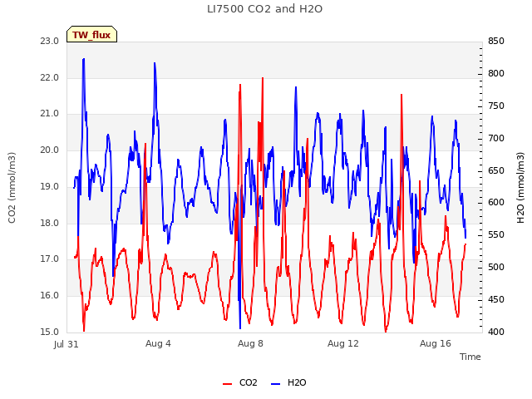Click the 23.0 left axis value
The width and height of the screenshot is (532, 399).
click(x=50, y=41)
